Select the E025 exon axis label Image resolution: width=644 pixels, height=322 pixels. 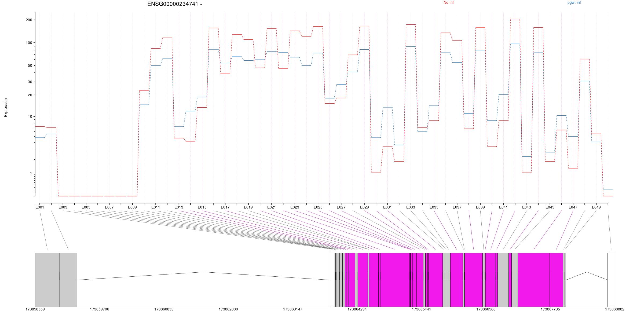pos(318,207)
